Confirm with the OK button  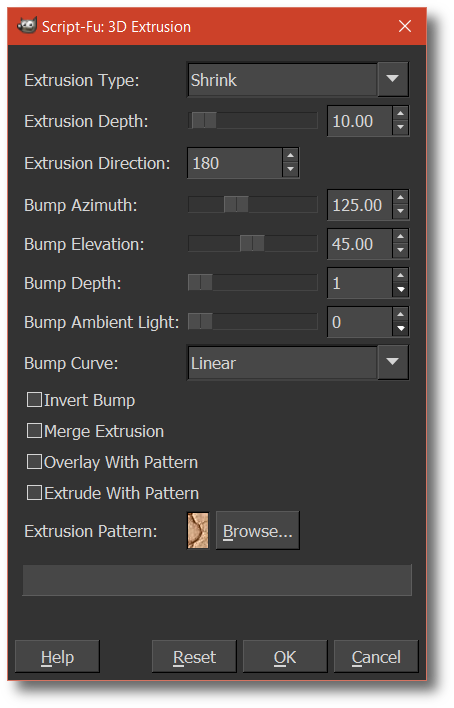pyautogui.click(x=285, y=657)
